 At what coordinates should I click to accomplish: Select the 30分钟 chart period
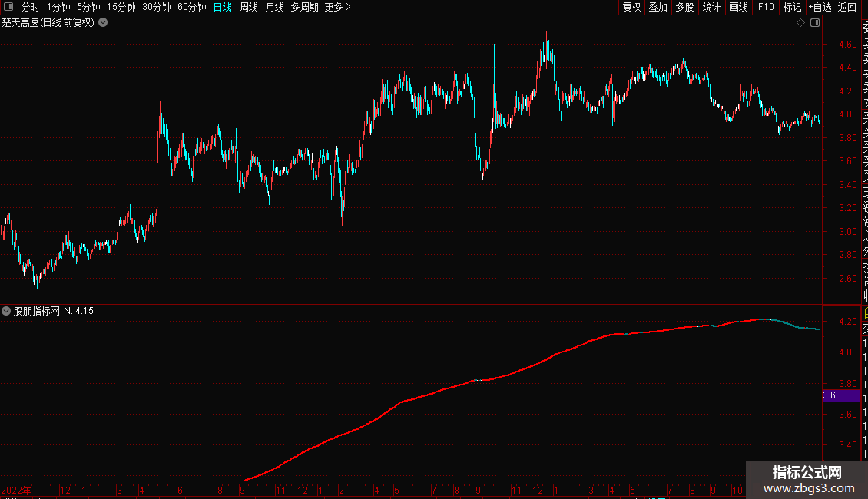(157, 7)
